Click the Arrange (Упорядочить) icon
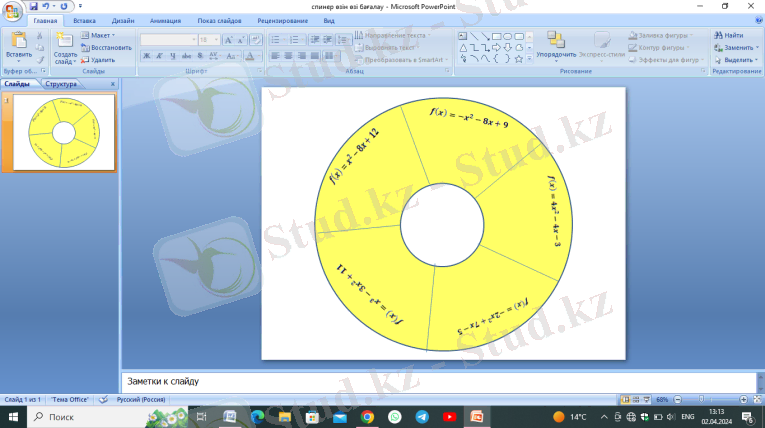 pos(555,40)
